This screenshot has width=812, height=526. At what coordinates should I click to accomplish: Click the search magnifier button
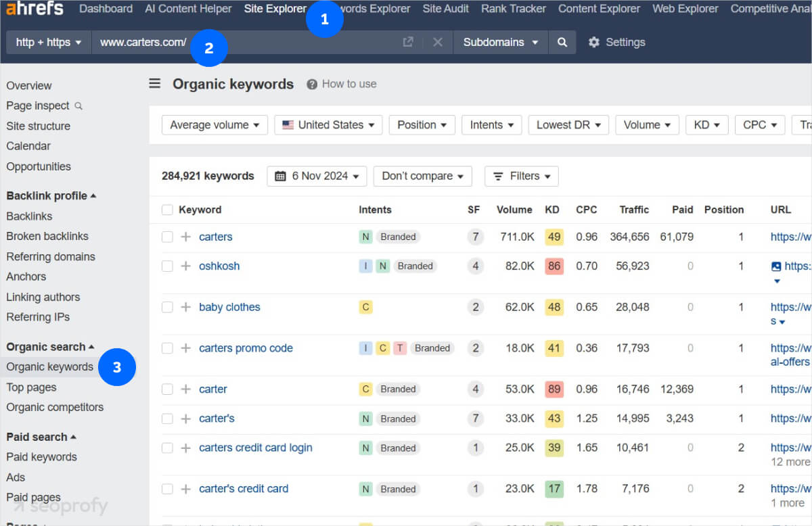tap(562, 42)
